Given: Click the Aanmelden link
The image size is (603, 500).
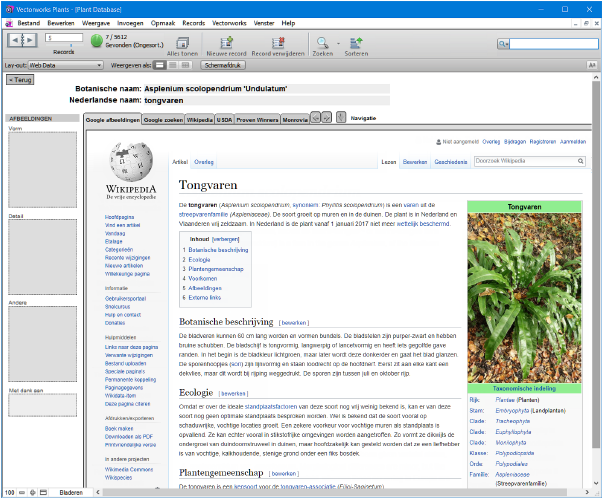Looking at the screenshot, I should click(x=573, y=142).
